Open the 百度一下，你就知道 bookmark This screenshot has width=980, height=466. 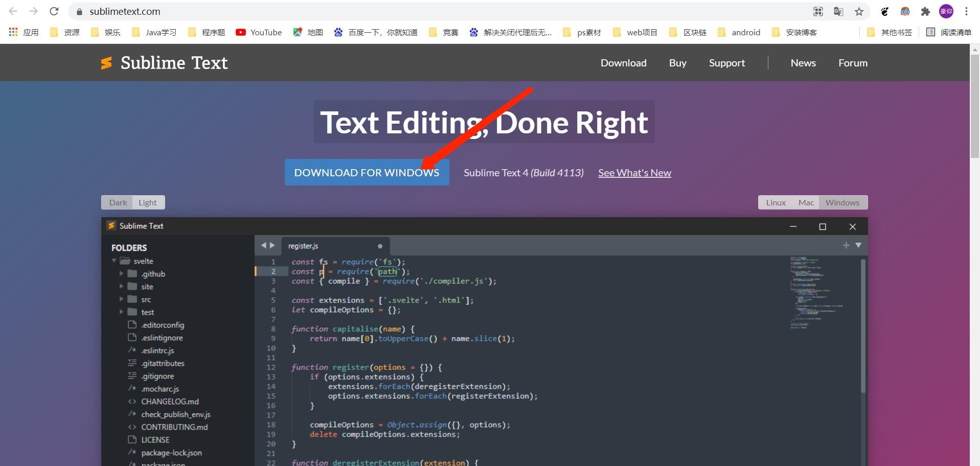376,32
